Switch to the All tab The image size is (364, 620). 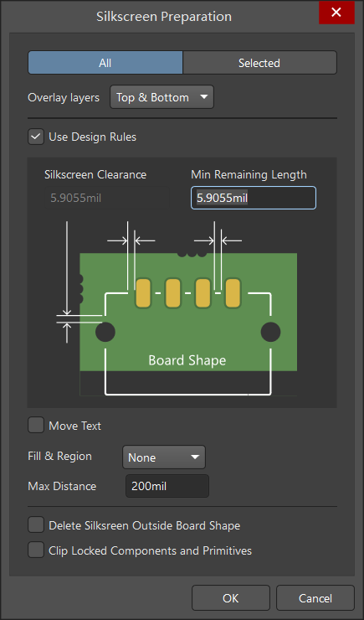(105, 63)
